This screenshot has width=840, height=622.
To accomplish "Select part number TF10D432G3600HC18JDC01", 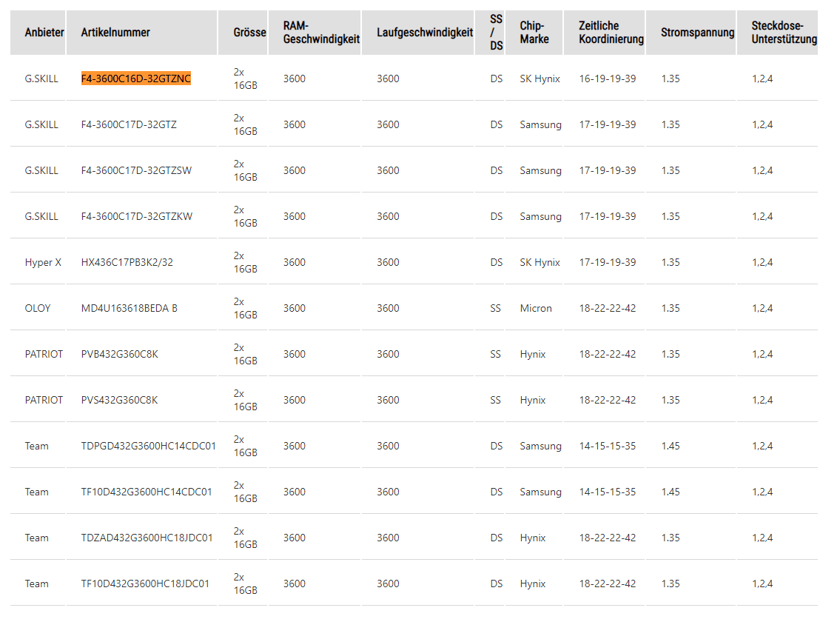I will (145, 584).
